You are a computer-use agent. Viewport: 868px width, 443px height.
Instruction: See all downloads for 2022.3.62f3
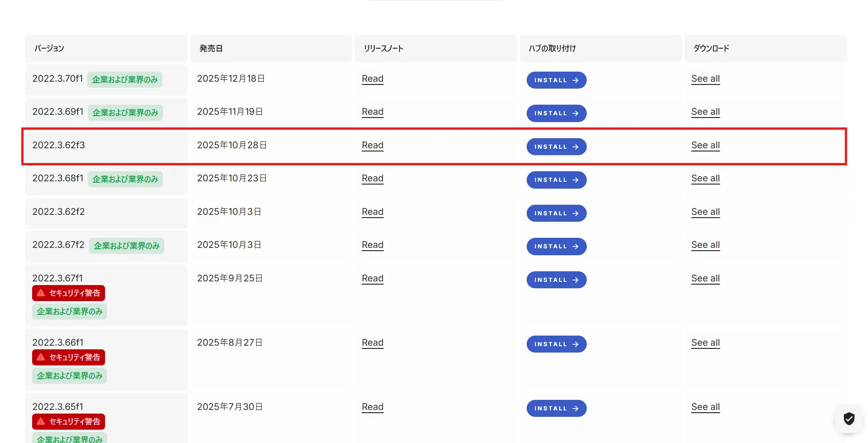tap(705, 146)
